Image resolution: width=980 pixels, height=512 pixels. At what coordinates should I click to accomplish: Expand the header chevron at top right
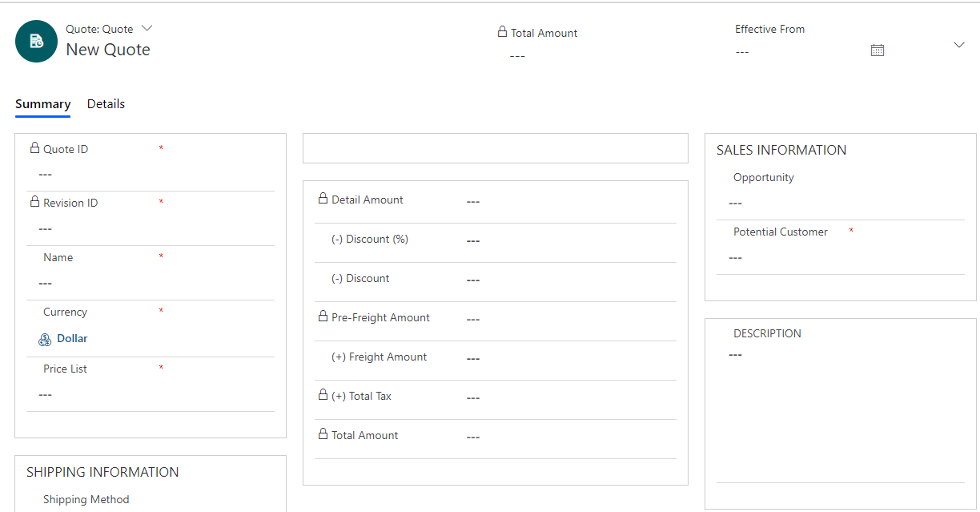[959, 45]
